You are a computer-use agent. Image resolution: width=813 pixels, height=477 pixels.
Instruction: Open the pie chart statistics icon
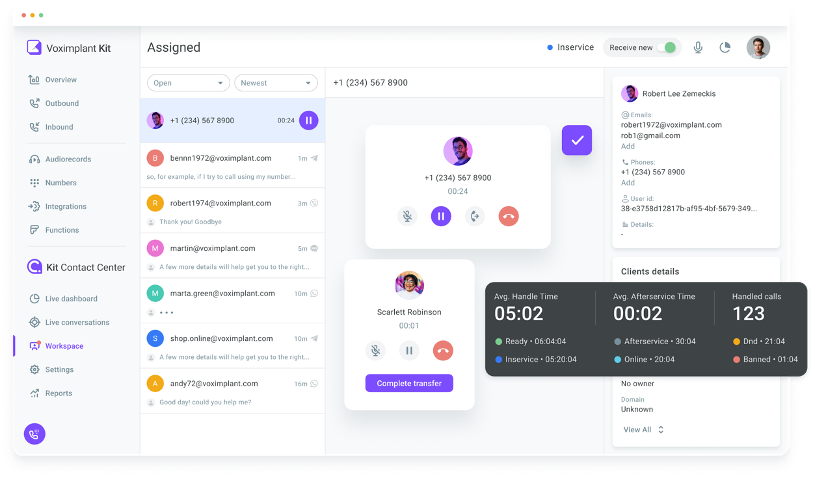725,48
